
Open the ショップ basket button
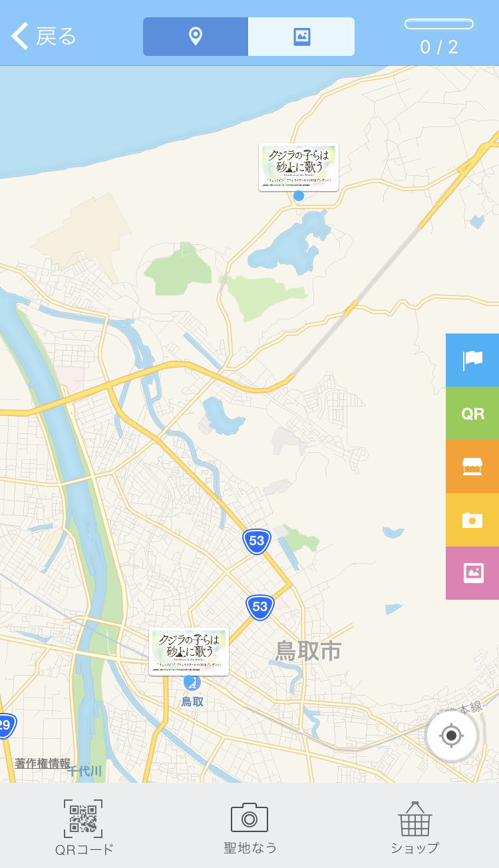(415, 827)
